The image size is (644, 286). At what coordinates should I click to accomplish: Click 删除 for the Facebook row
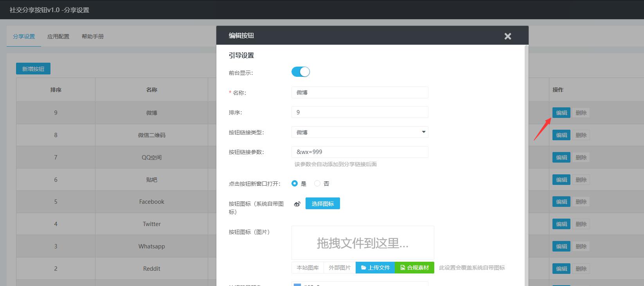click(581, 202)
